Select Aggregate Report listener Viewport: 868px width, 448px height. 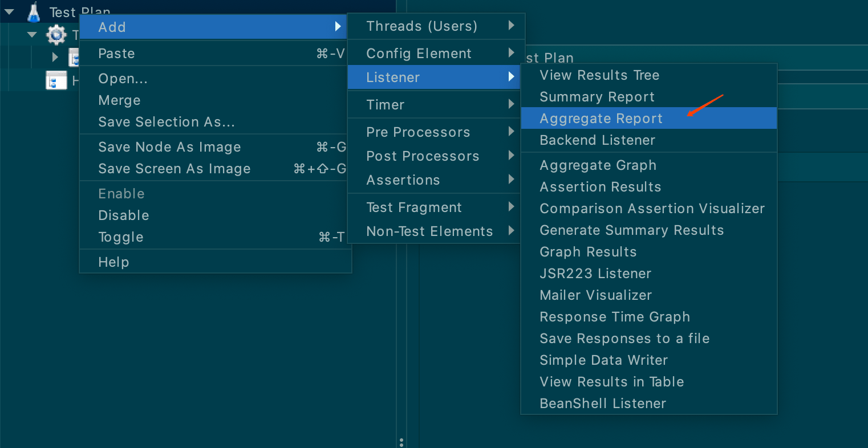(x=649, y=119)
